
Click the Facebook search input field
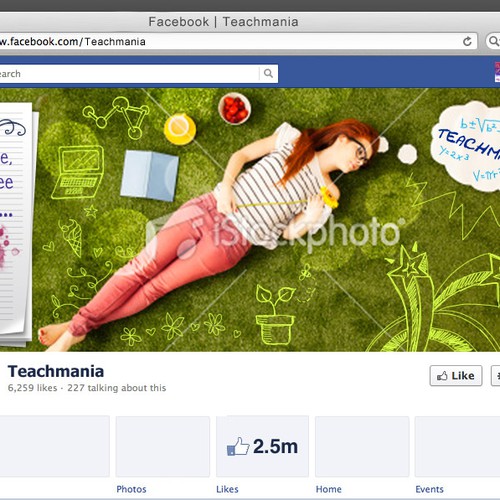click(x=129, y=74)
